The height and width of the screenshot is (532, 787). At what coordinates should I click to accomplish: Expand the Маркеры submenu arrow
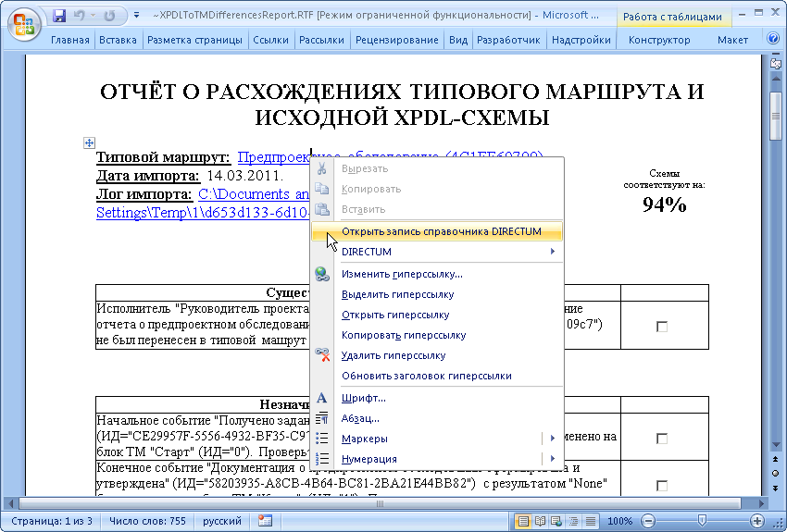pyautogui.click(x=553, y=439)
